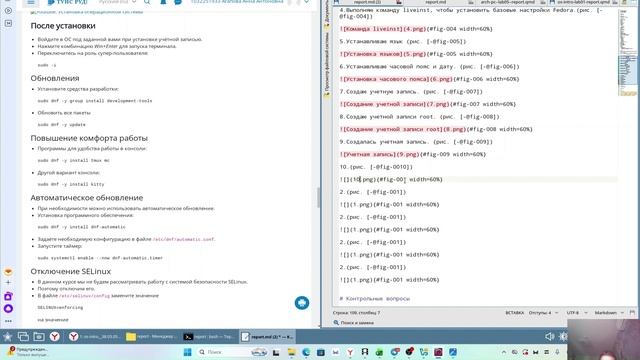The width and height of the screenshot is (640, 360).
Task: Launch Yandex Browser pinned icon in KDE panel
Action: tap(55, 337)
